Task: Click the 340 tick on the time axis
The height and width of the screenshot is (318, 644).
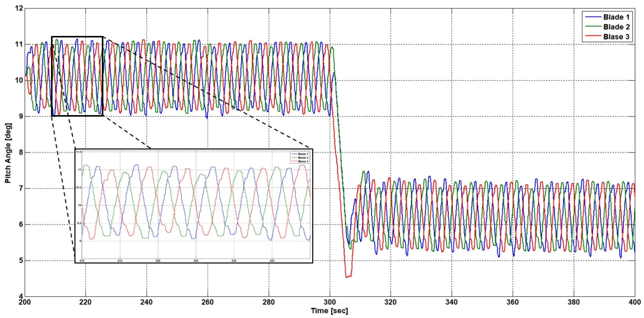Action: click(452, 302)
